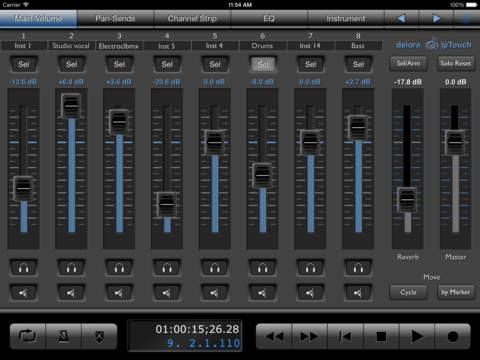Switch to the Pan-Sends tab
480x360 pixels.
[115, 18]
